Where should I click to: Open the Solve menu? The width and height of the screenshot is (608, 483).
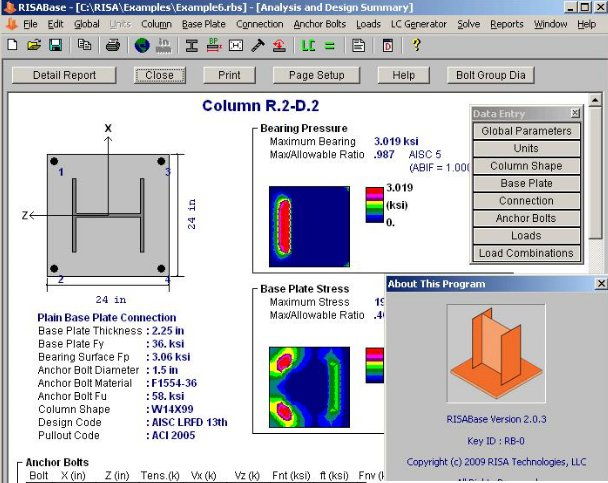tap(468, 24)
